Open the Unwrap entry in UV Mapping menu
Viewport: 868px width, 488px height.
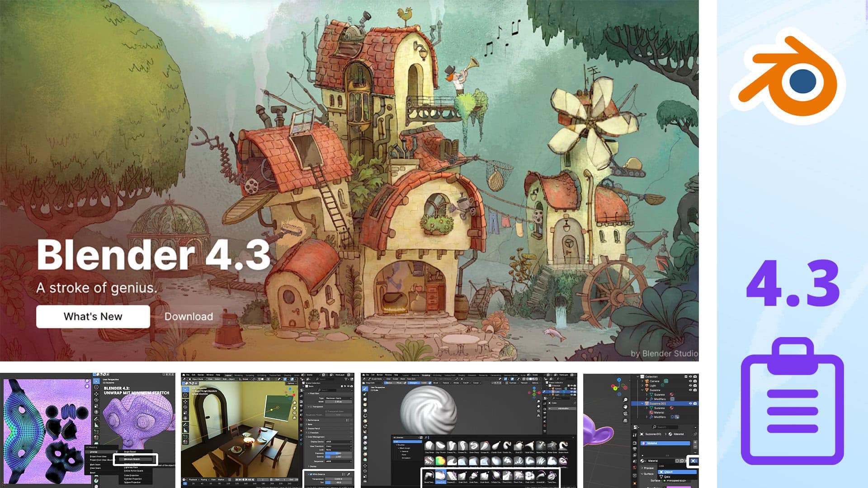point(101,452)
